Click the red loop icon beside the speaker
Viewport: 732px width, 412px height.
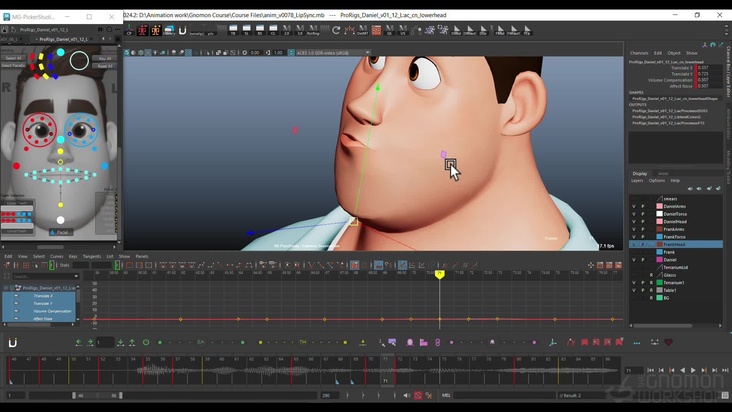(x=418, y=395)
